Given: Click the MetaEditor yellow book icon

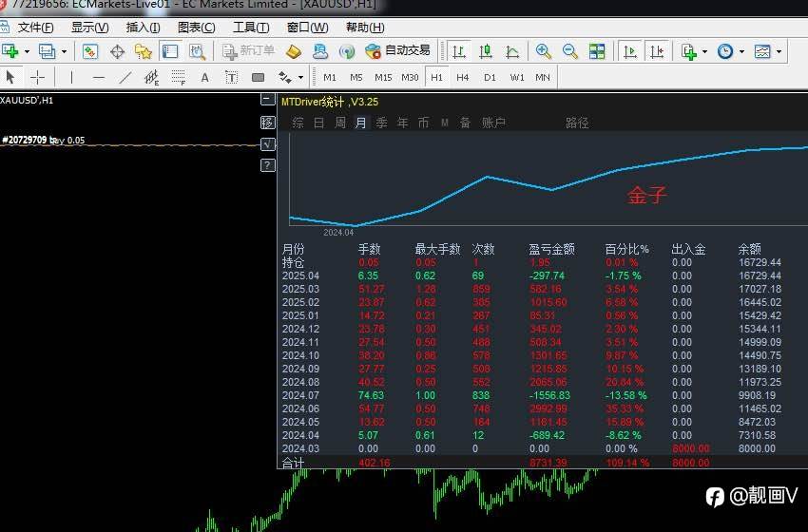Looking at the screenshot, I should coord(293,51).
